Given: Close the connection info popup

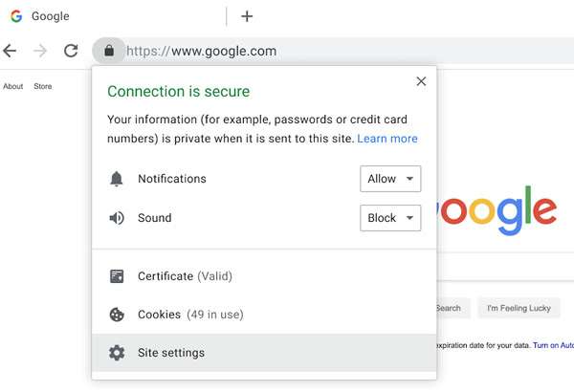Looking at the screenshot, I should [421, 82].
